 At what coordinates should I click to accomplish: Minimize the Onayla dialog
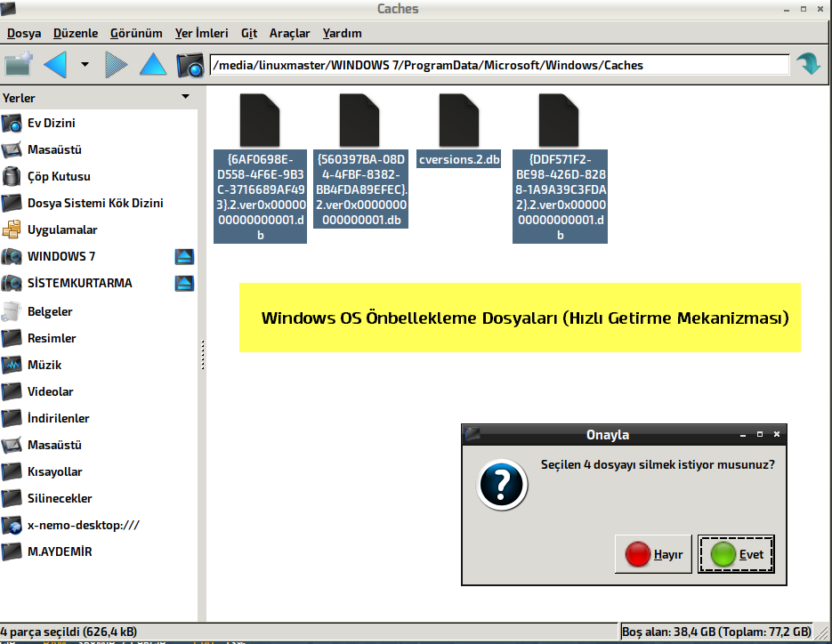[743, 435]
